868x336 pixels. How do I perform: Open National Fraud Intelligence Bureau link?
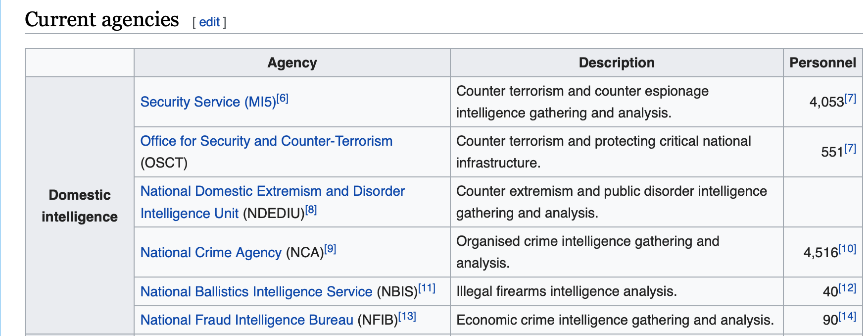[x=246, y=320]
